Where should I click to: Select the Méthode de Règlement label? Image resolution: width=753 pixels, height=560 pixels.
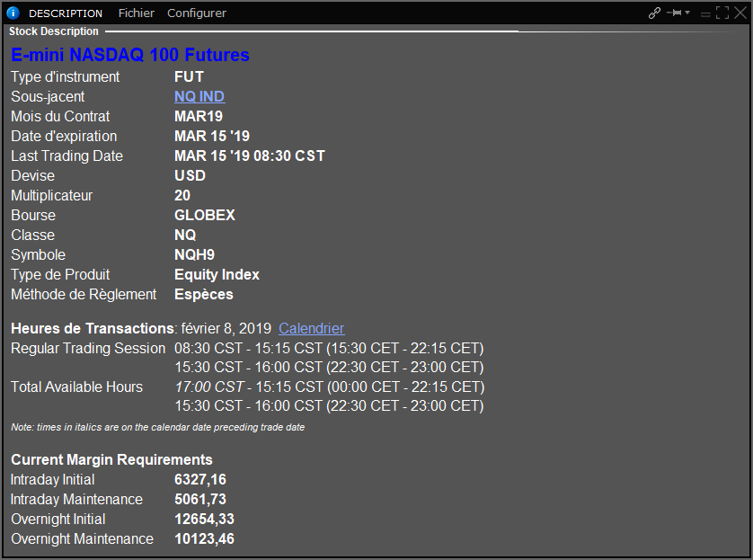coord(84,295)
